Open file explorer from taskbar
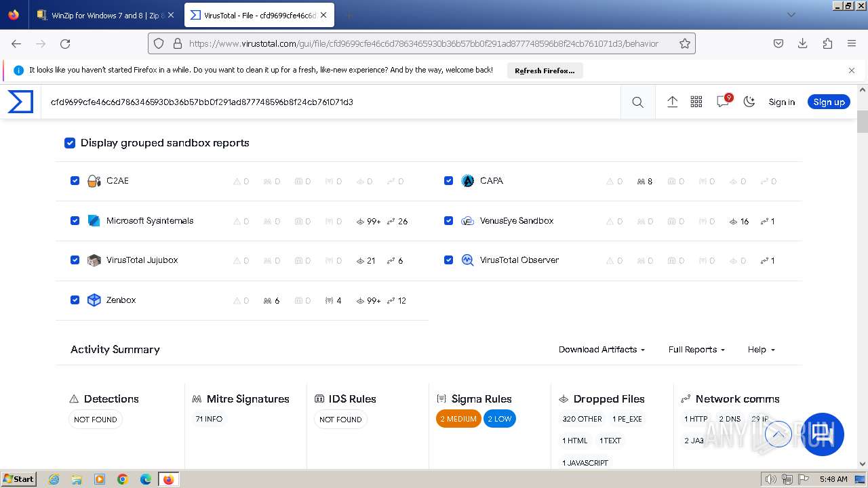This screenshot has height=488, width=868. click(77, 479)
